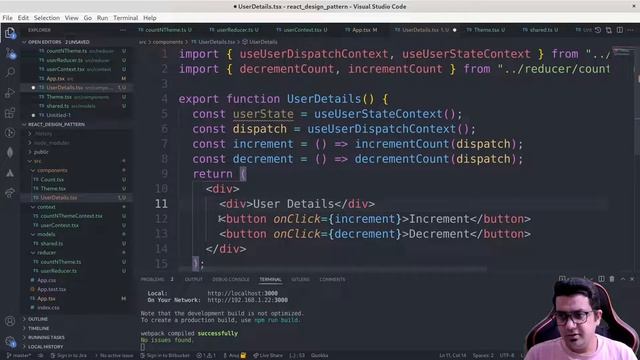Viewport: 640px width, 360px height.
Task: Close the terminal panel
Action: coord(632,279)
